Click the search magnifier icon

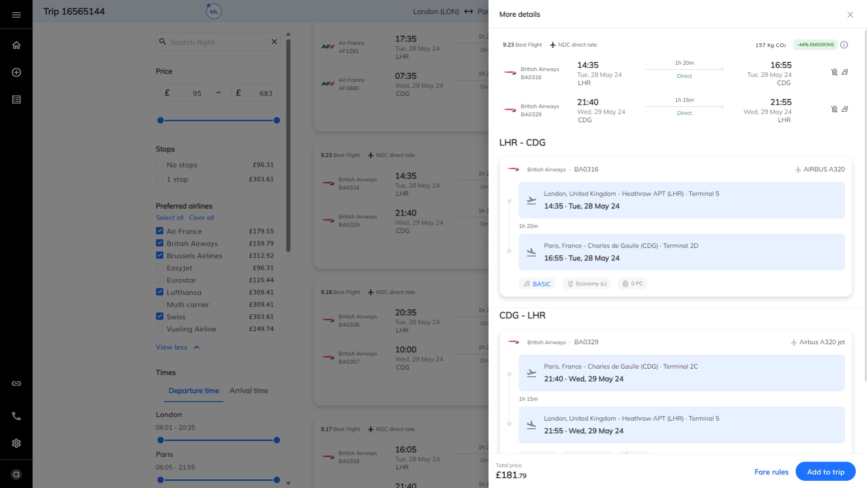click(163, 42)
